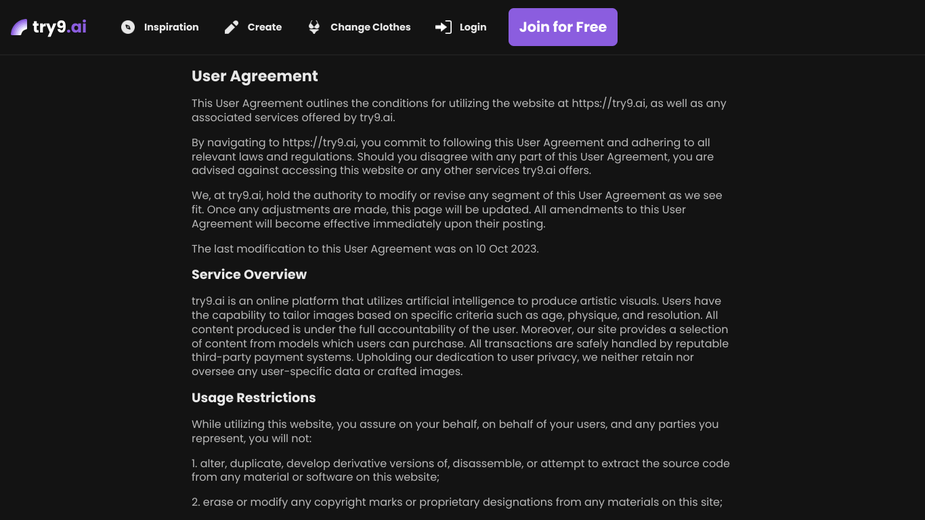Viewport: 925px width, 520px height.
Task: Click the Inspiration compass icon
Action: pos(128,27)
